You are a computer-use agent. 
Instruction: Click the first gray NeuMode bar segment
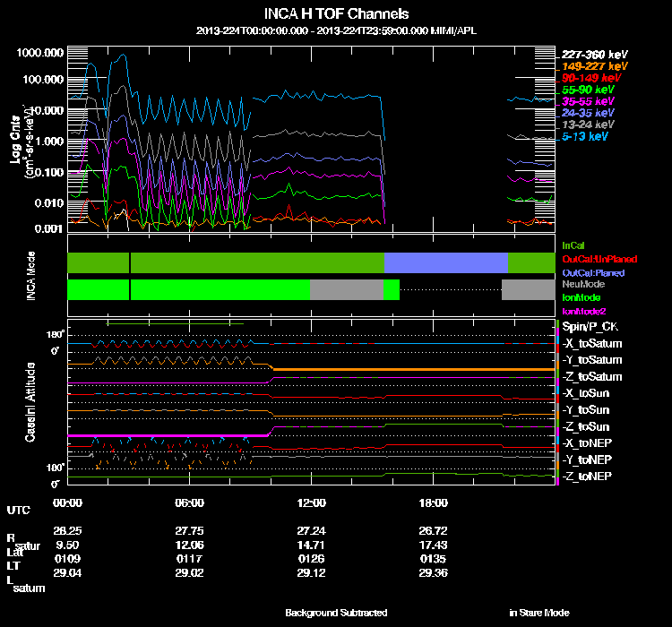[x=346, y=289]
